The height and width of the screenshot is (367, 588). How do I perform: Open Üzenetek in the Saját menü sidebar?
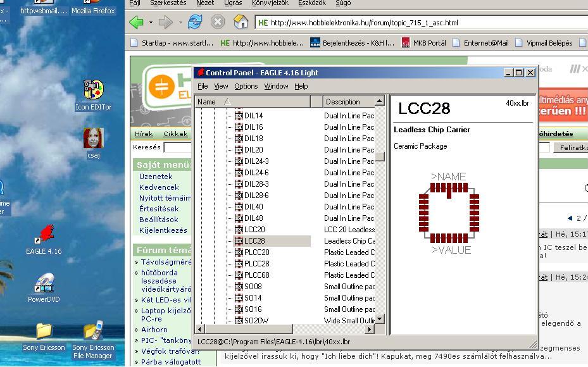156,177
